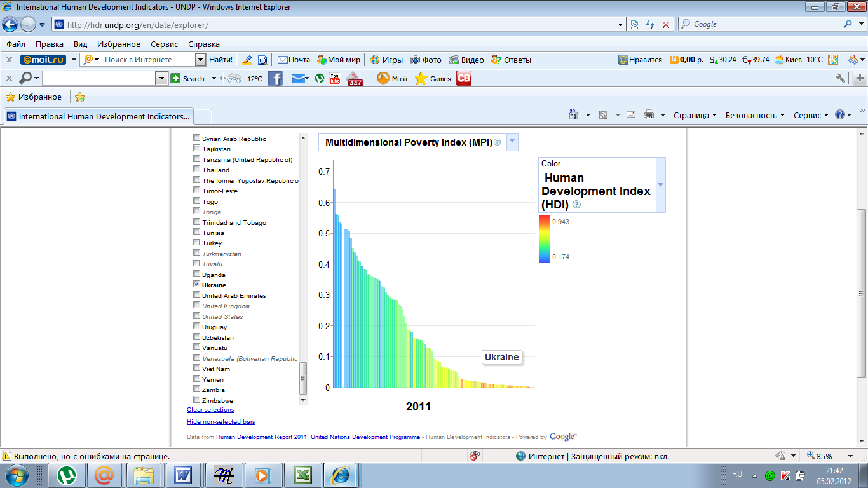Open Excel from the taskbar
The height and width of the screenshot is (488, 868).
(x=302, y=475)
